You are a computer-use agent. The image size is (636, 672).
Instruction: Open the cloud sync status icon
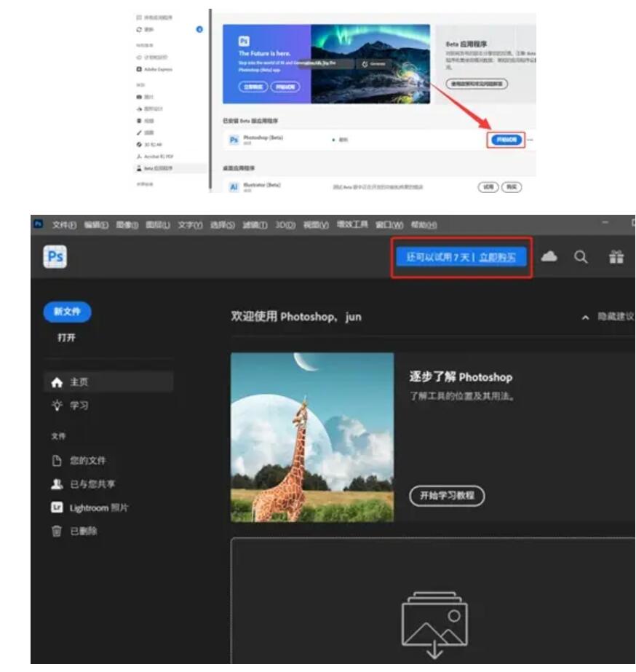pos(549,257)
